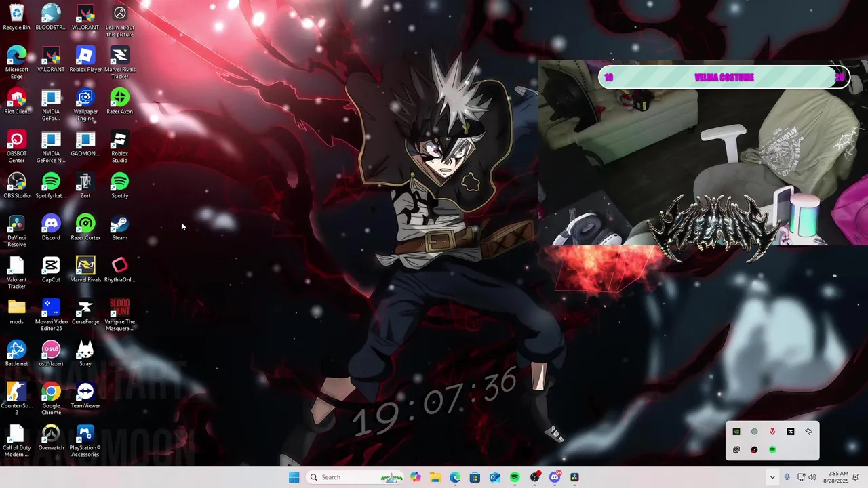Click the taskbar Search box
Viewport: 868px width, 488px height.
(355, 477)
